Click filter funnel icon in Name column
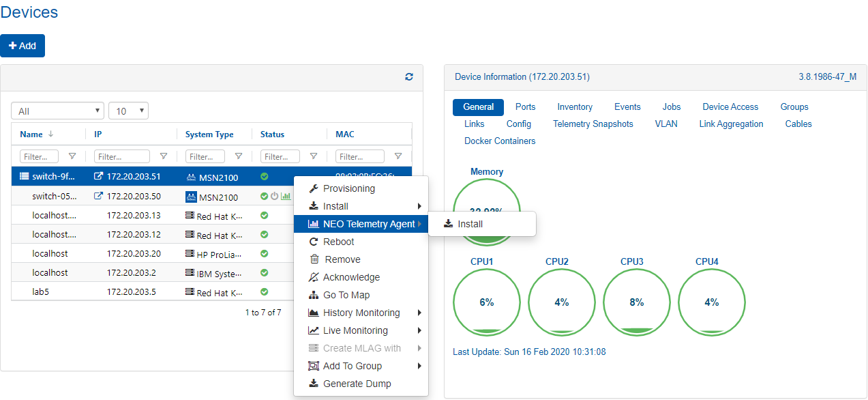Image resolution: width=868 pixels, height=400 pixels. coord(72,156)
